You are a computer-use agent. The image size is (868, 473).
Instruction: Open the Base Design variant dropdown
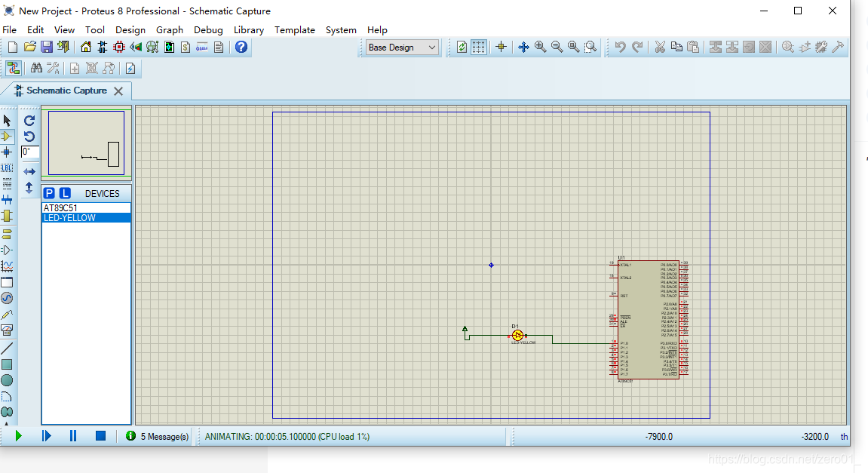pos(403,48)
